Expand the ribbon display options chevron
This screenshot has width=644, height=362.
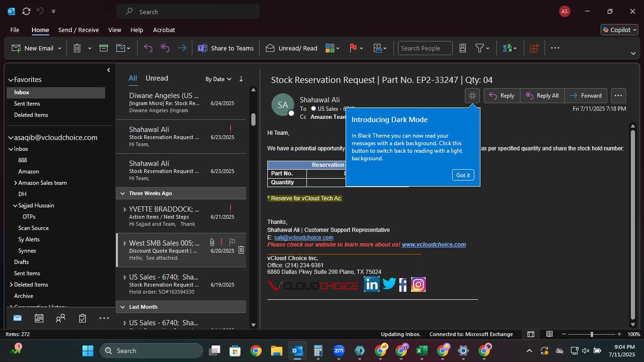click(x=633, y=53)
